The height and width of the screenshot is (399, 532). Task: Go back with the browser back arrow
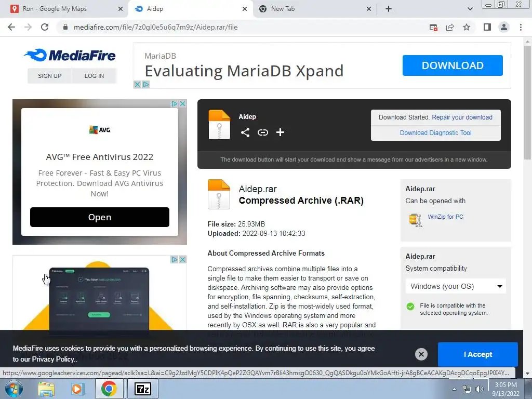pos(11,27)
